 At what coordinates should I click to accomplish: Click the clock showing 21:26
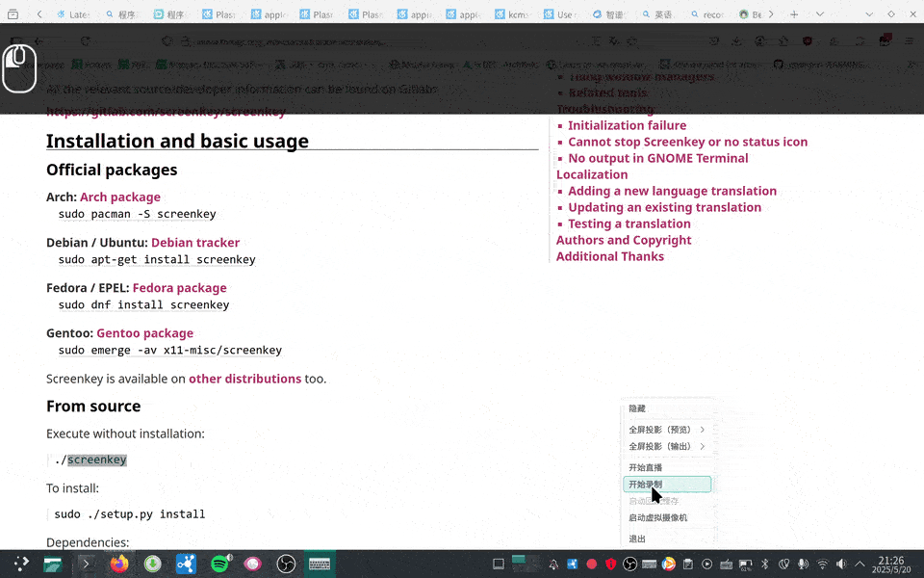(890, 565)
